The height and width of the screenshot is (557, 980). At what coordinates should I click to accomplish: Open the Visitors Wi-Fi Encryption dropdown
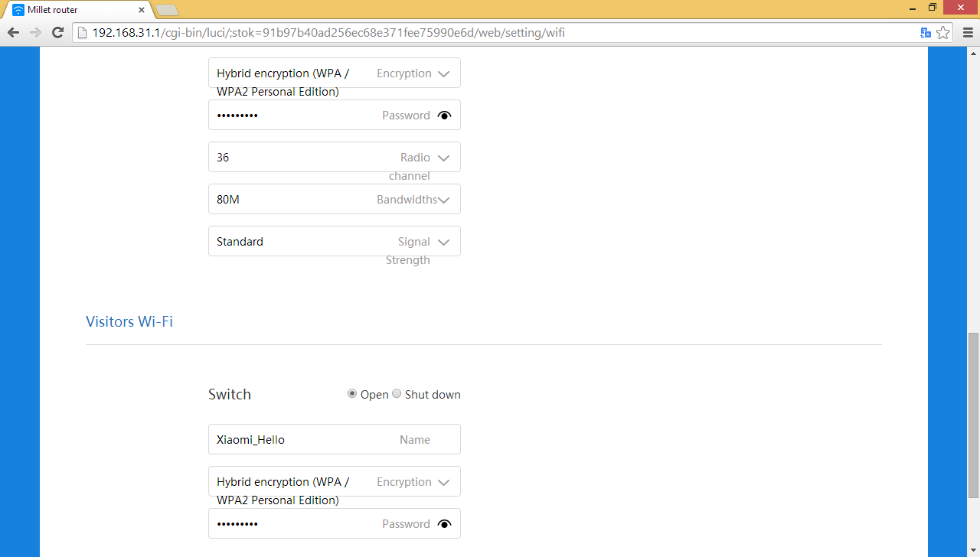click(x=335, y=482)
